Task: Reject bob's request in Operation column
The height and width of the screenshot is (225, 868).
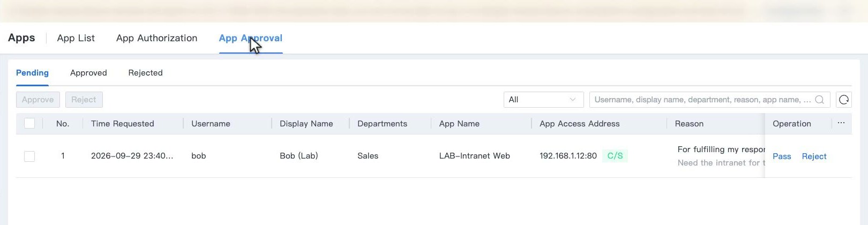Action: [814, 156]
